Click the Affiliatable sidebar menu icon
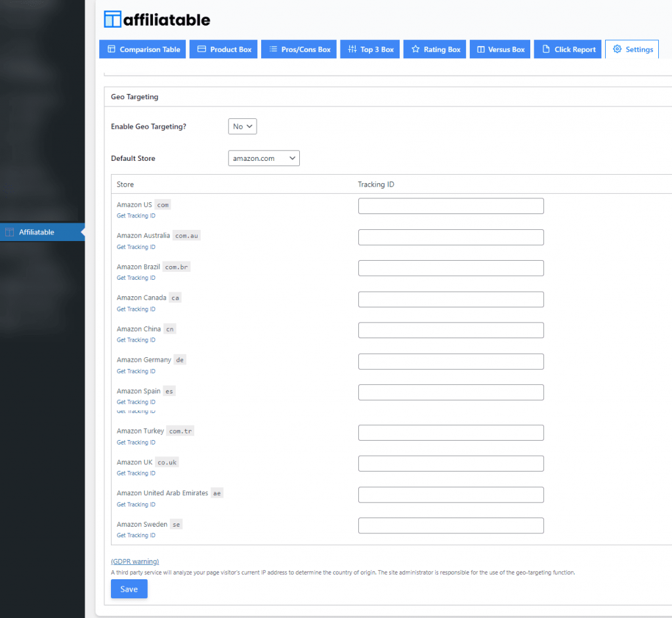Viewport: 672px width, 618px height. (9, 232)
